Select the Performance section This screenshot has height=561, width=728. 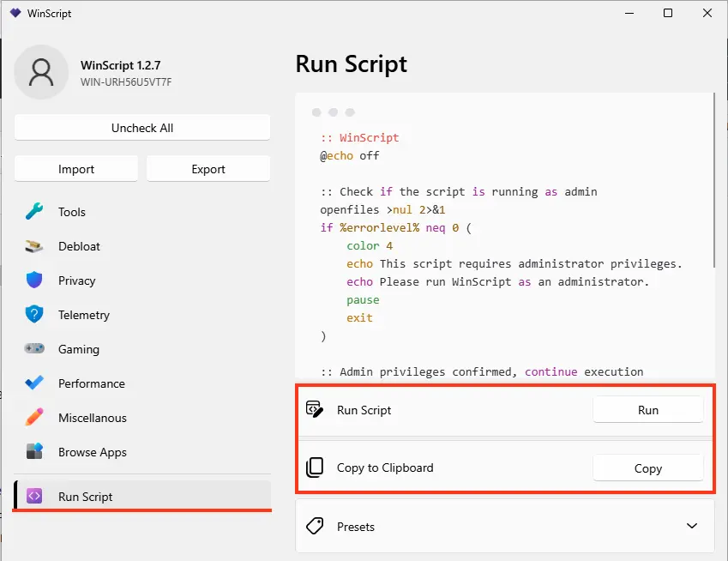point(142,383)
